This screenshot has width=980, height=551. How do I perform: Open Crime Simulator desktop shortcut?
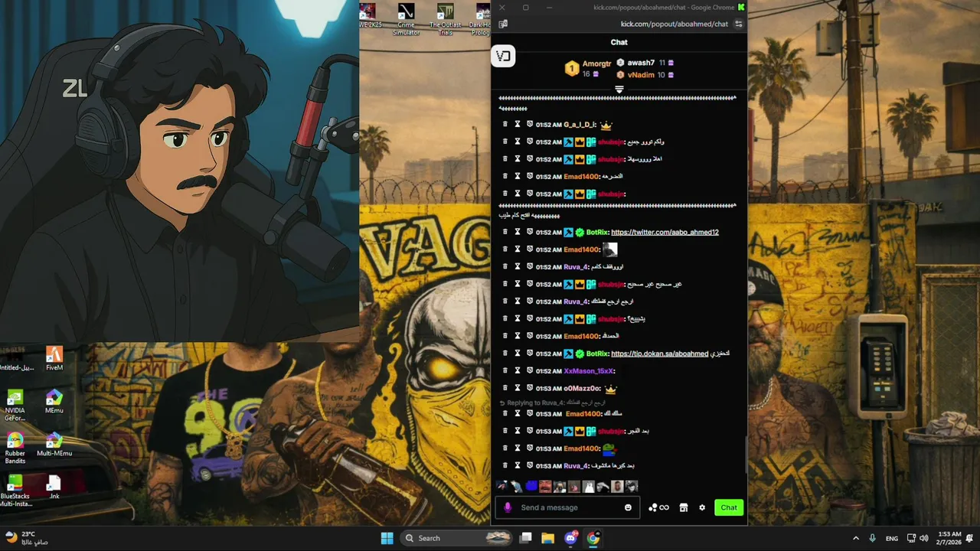click(406, 19)
